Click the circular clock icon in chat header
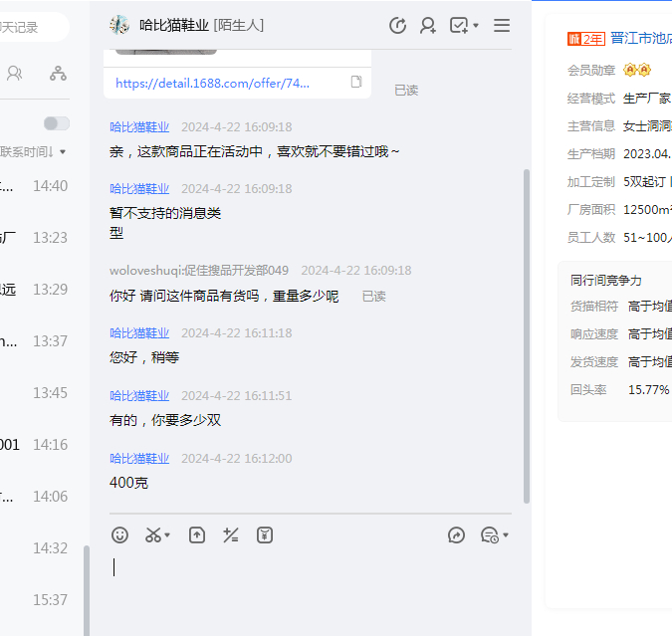The image size is (672, 636). (x=397, y=26)
